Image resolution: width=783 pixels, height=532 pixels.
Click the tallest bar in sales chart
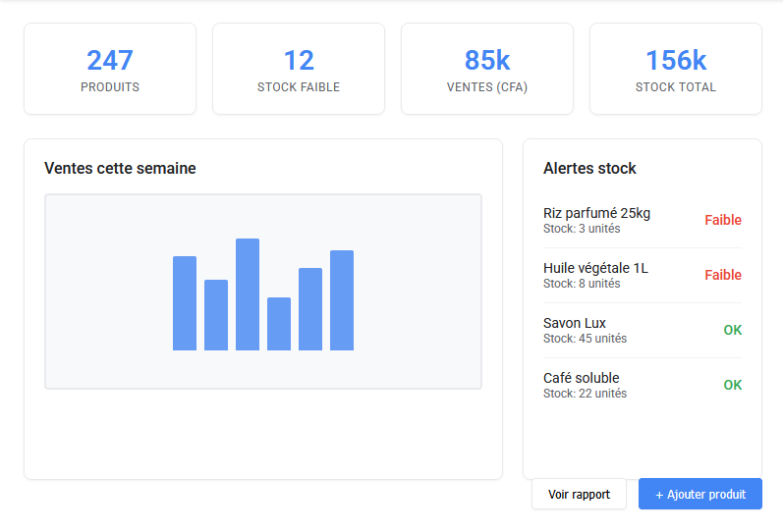point(248,294)
